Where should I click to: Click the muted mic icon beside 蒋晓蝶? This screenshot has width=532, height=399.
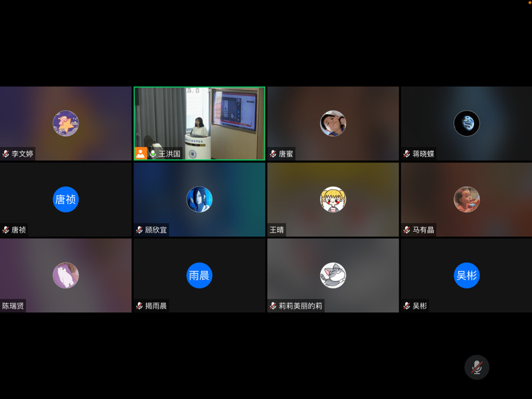(x=407, y=154)
